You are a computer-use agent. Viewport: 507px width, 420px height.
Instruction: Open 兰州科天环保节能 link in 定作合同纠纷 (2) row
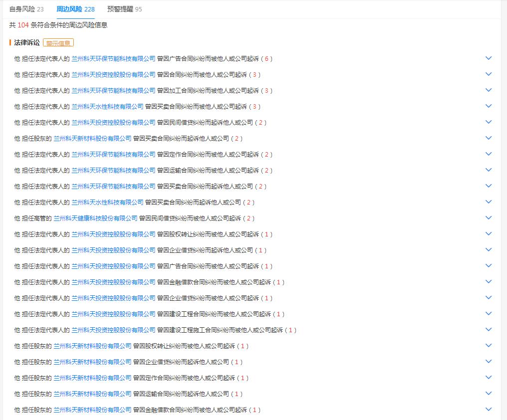113,155
